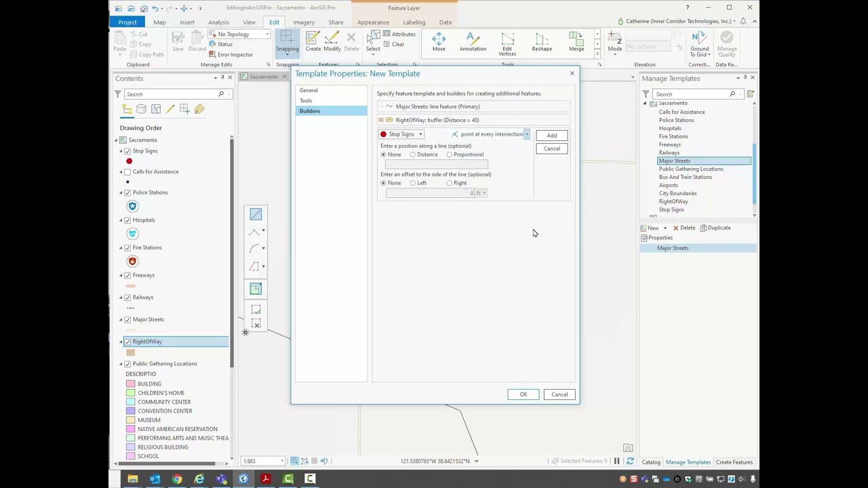This screenshot has width=868, height=488.
Task: Open the Stop Signs template dropdown
Action: (x=402, y=134)
